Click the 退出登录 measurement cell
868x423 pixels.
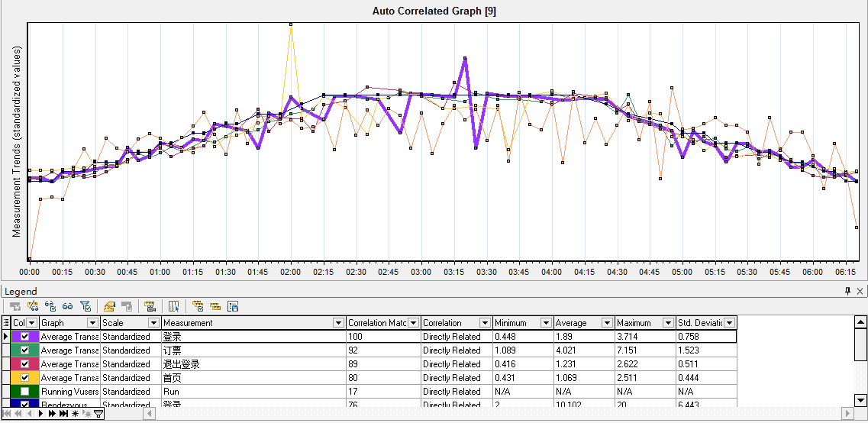coord(254,363)
